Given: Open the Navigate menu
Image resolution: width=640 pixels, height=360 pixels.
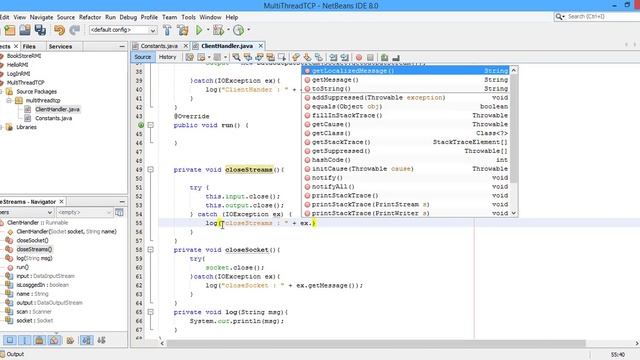Looking at the screenshot, I should [x=41, y=17].
